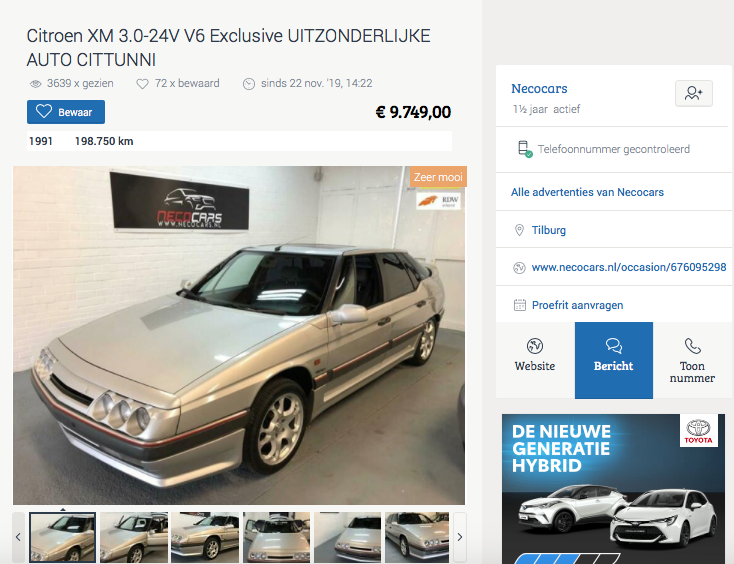Show previous thumbnails with left arrow

pos(18,537)
